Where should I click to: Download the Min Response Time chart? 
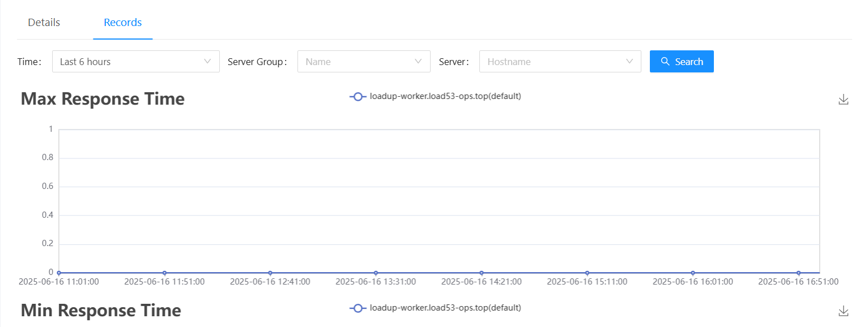(x=843, y=311)
